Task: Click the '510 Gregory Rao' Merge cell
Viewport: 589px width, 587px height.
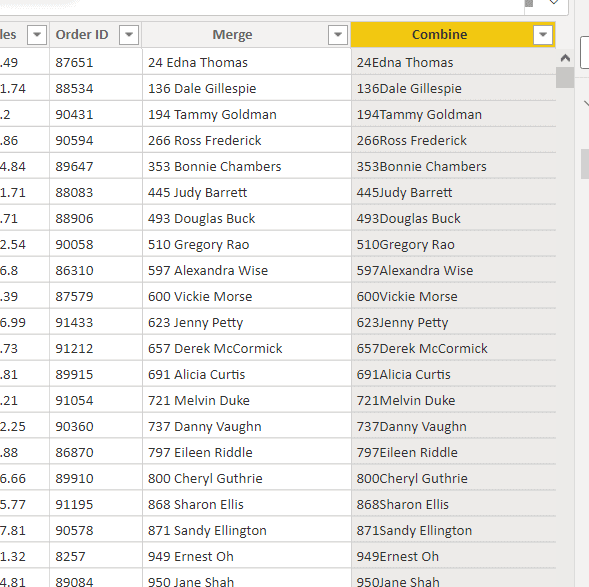Action: tap(246, 244)
